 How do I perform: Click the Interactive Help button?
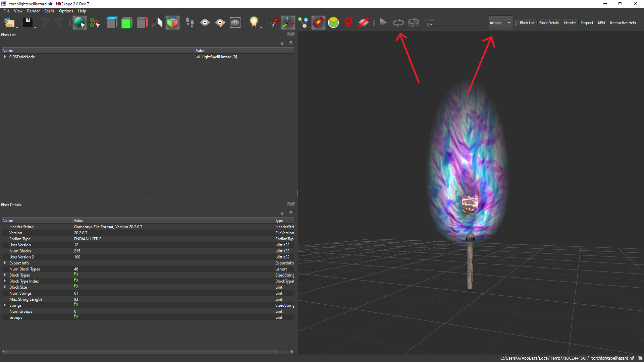[x=623, y=23]
